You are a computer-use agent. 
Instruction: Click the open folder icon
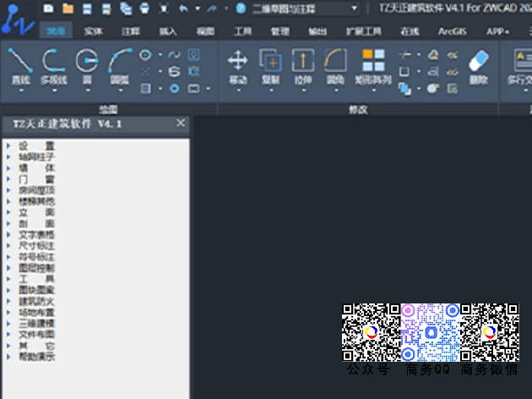tap(68, 8)
